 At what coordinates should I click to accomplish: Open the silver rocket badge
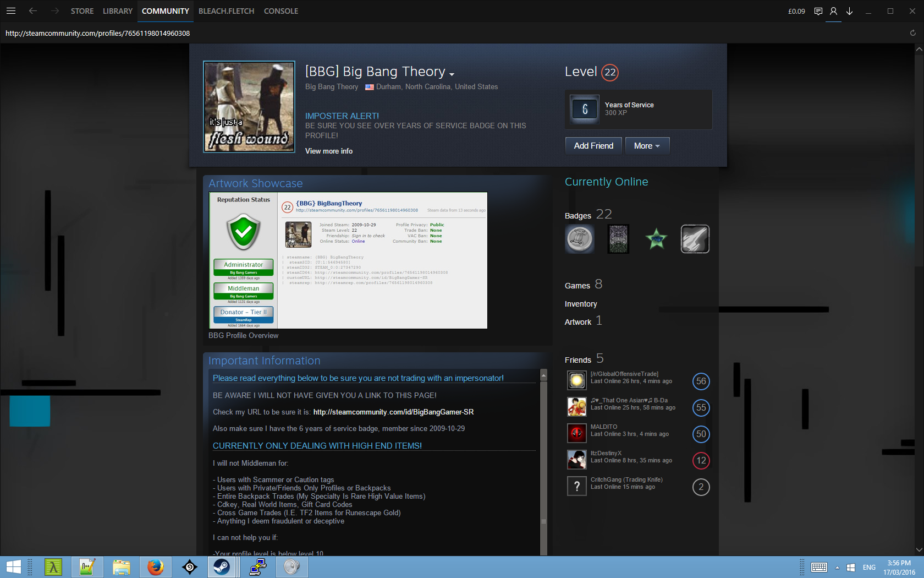click(695, 239)
